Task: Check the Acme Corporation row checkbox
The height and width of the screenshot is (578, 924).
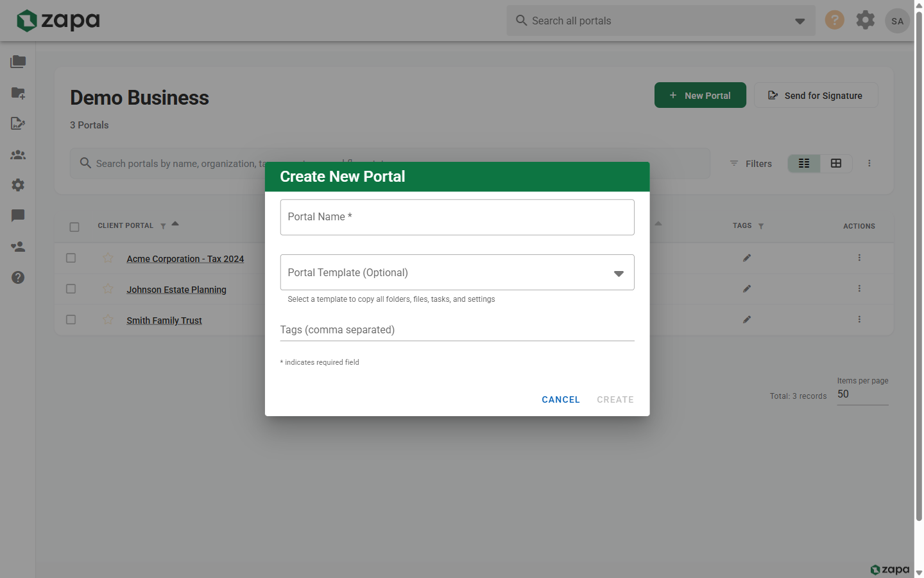Action: pos(71,258)
